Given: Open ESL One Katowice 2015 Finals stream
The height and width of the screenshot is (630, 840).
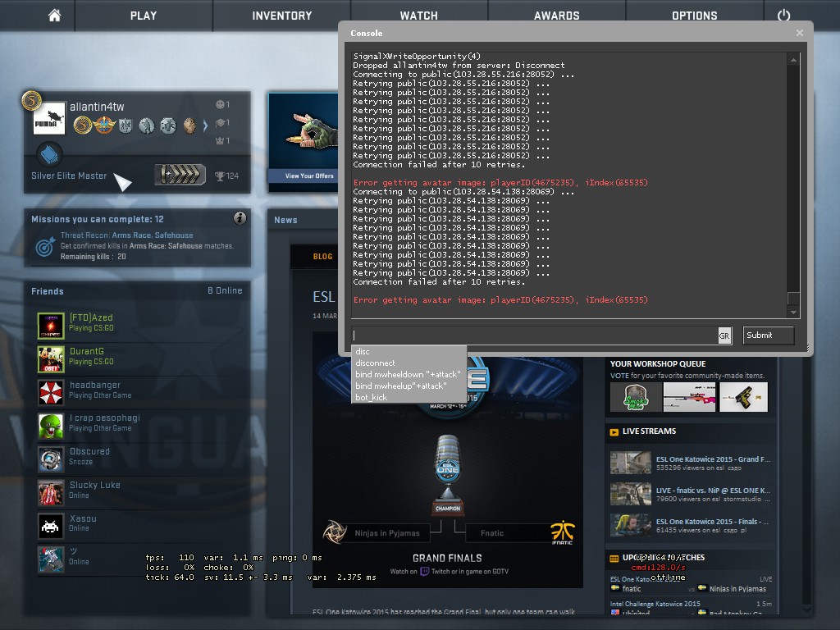Looking at the screenshot, I should click(691, 525).
